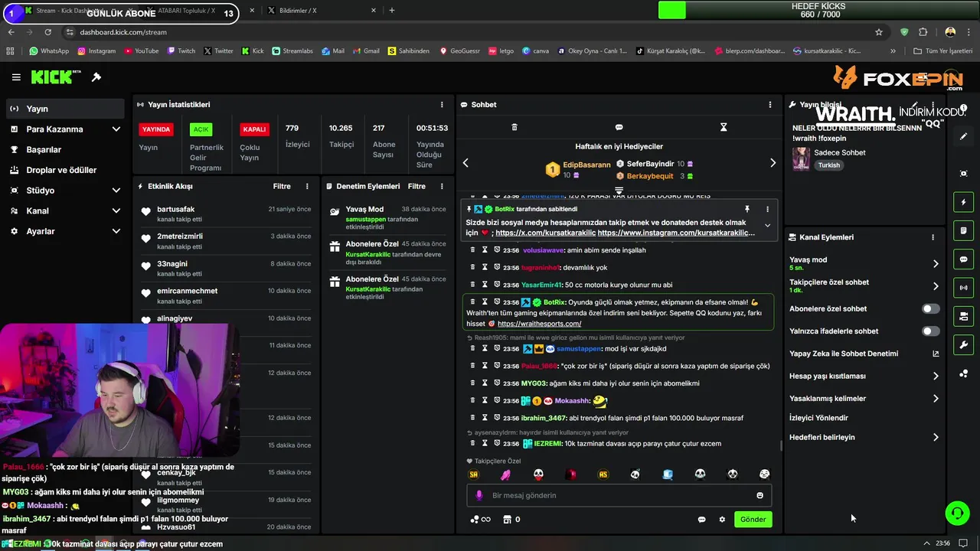Open a new browser tab
The width and height of the screenshot is (980, 551).
[392, 11]
